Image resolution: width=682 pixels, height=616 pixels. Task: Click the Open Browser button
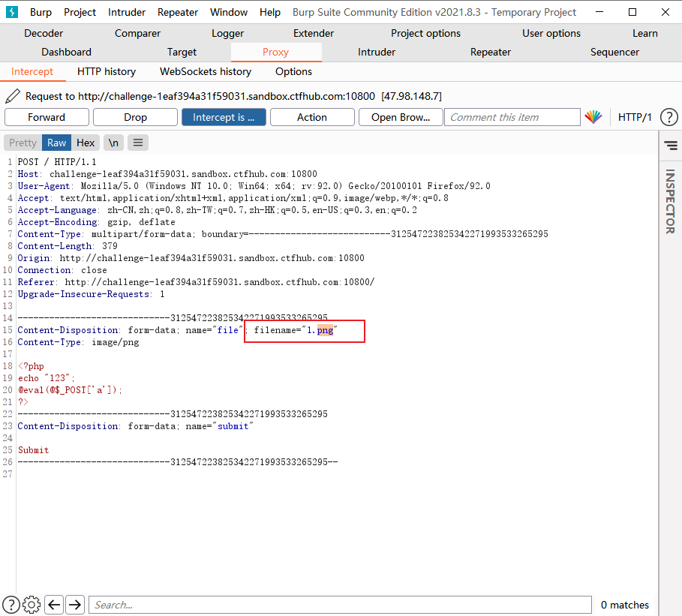point(401,117)
